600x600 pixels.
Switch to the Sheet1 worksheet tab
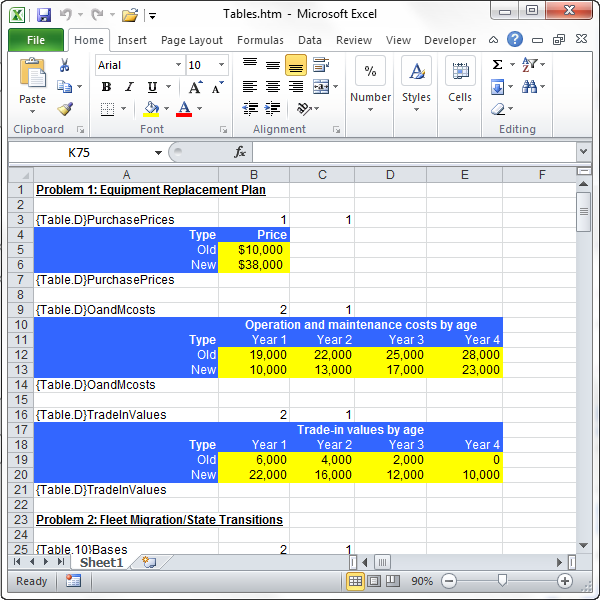[x=101, y=562]
